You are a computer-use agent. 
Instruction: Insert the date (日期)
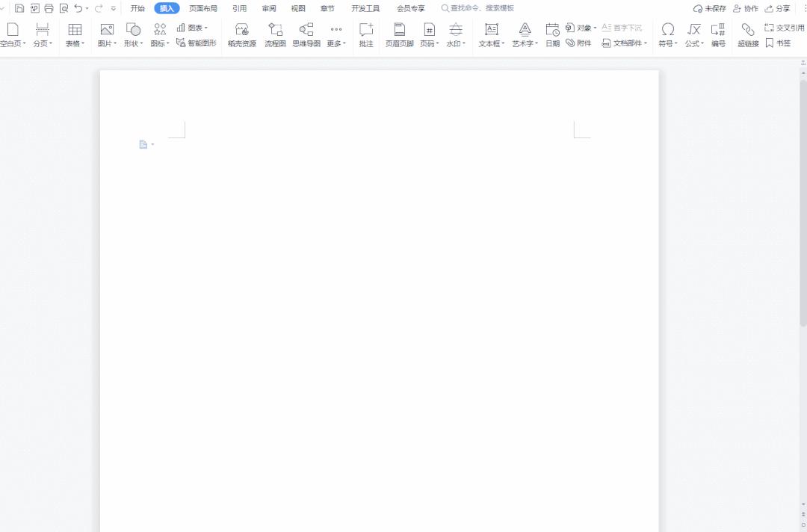(553, 35)
